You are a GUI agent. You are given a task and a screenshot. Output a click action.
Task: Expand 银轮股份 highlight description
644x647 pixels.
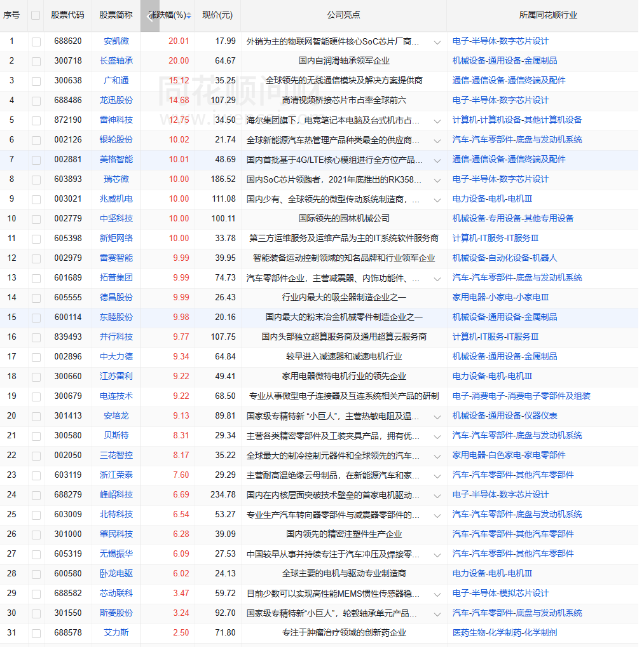(x=437, y=141)
